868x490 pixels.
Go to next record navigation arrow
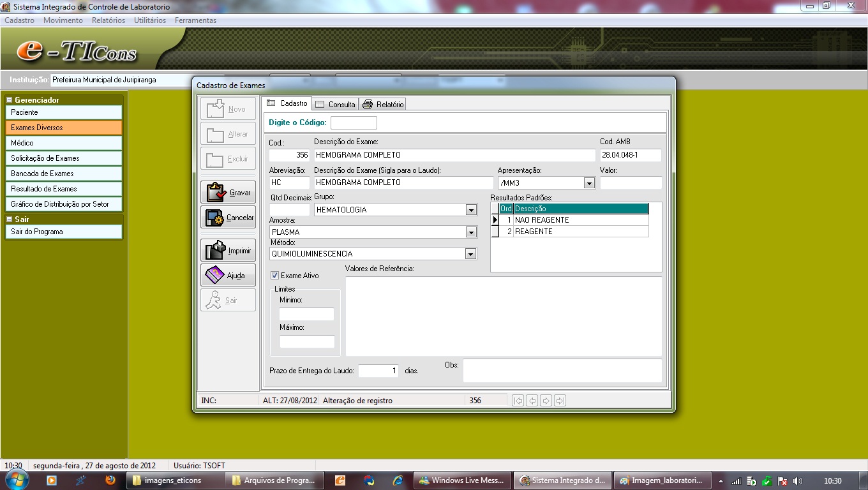[546, 401]
